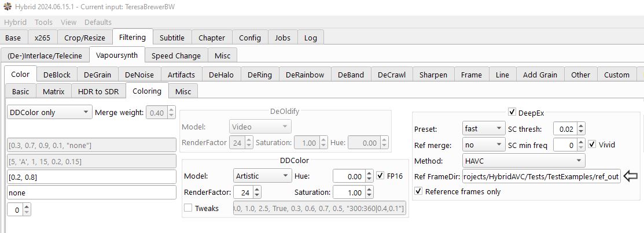Click the Hybrid app logo in title bar
Image resolution: width=644 pixels, height=233 pixels.
(x=7, y=6)
